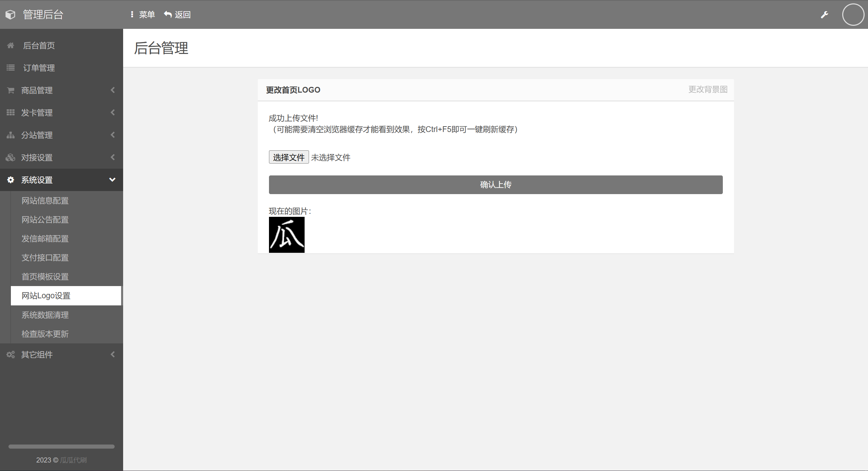Toggle the 菜单 sidebar button

click(x=143, y=15)
